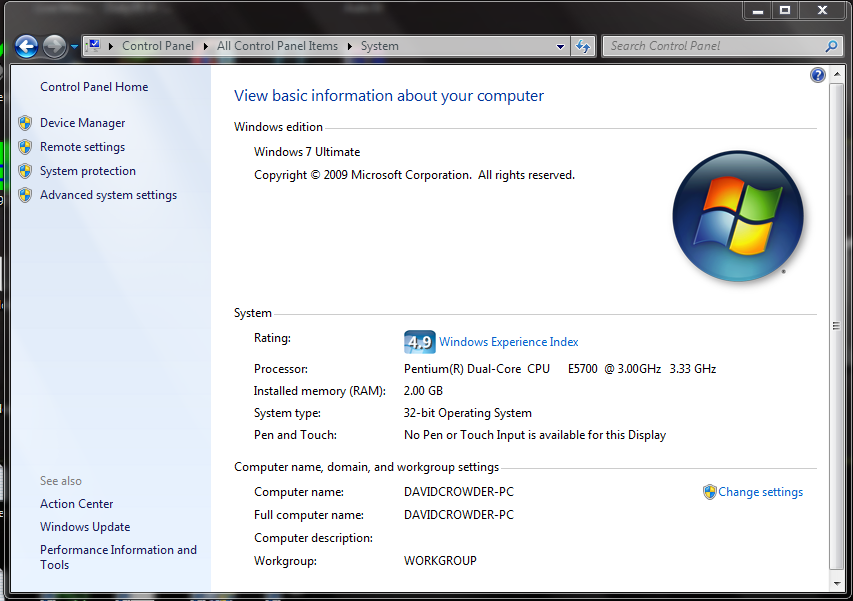Click the 4.9 rating badge
Screen dimensions: 853x601
point(419,342)
